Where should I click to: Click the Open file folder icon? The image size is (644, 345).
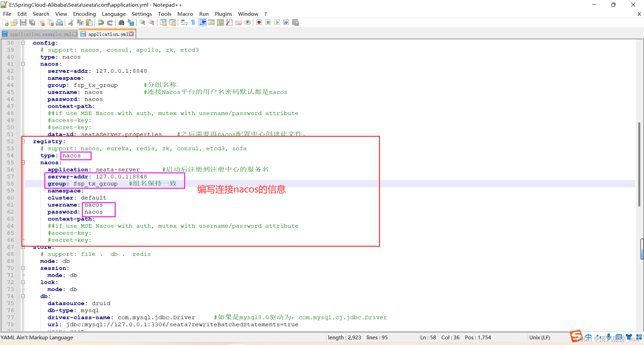click(x=14, y=22)
